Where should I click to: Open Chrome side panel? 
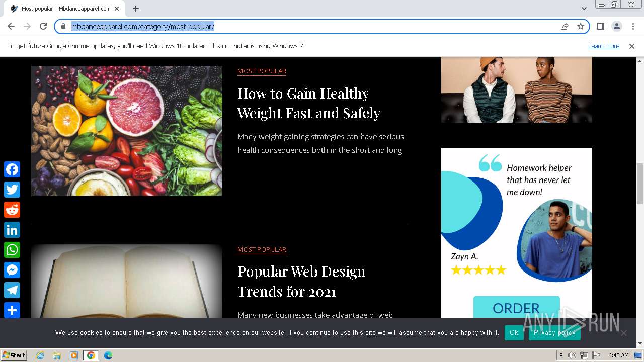coord(600,26)
